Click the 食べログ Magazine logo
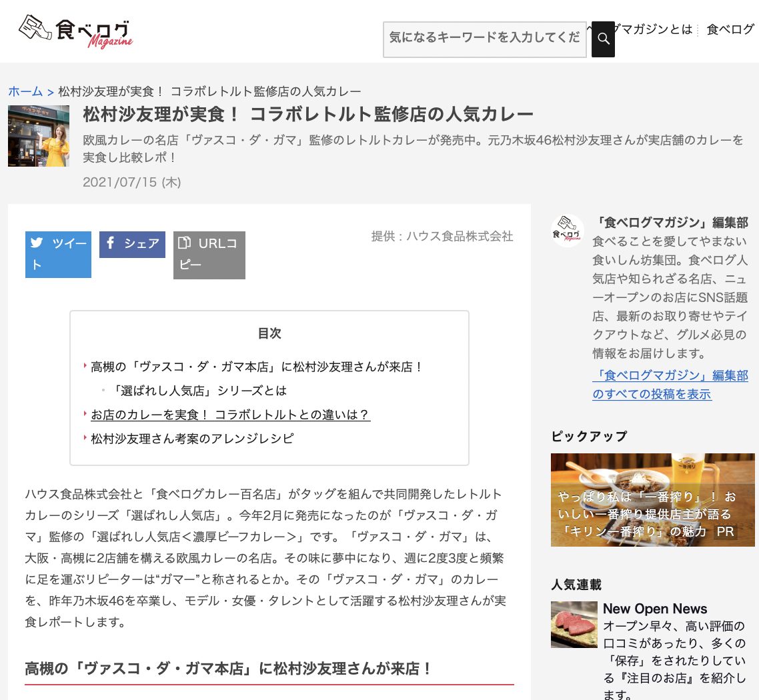759x700 pixels. [x=75, y=31]
